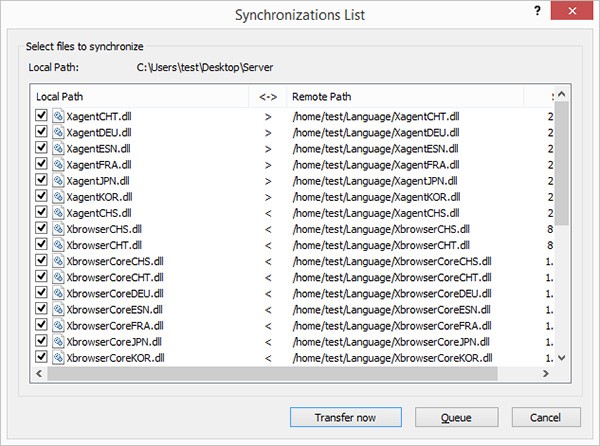Sort by the Local Path column header
This screenshot has height=446, width=600.
(140, 96)
